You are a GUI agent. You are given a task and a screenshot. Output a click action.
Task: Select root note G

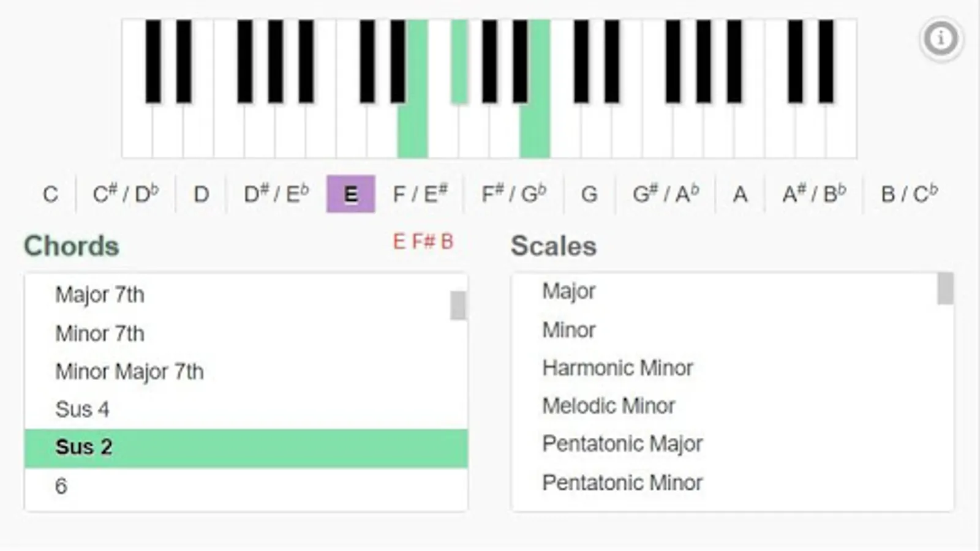tap(589, 195)
